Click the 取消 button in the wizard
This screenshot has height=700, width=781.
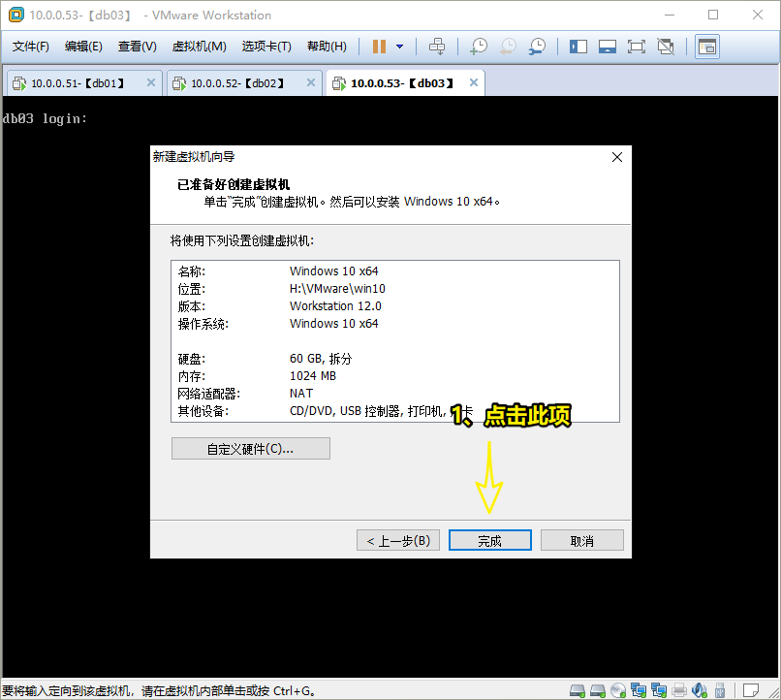tap(581, 541)
